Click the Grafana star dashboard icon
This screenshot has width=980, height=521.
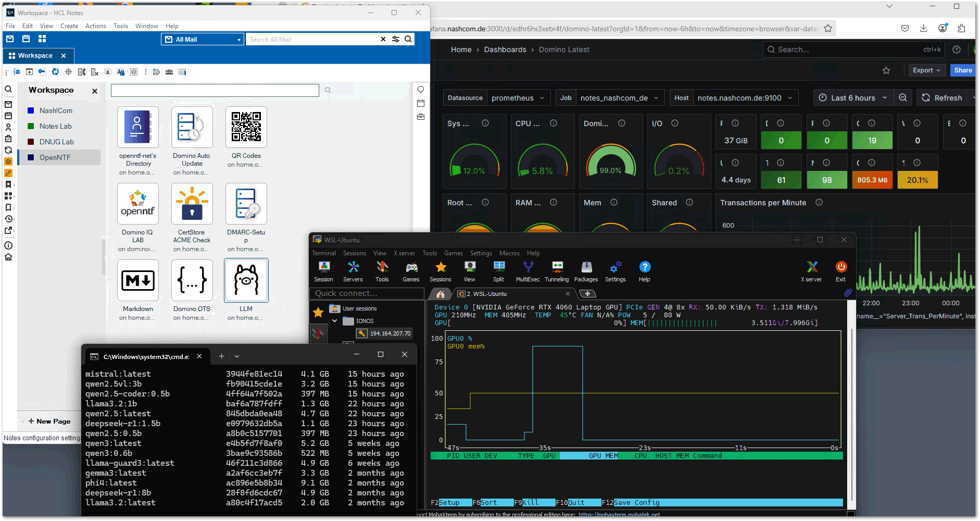[x=886, y=70]
